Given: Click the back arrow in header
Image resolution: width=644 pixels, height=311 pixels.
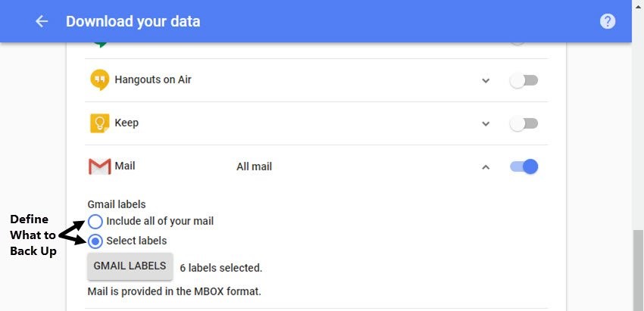Looking at the screenshot, I should tap(42, 21).
